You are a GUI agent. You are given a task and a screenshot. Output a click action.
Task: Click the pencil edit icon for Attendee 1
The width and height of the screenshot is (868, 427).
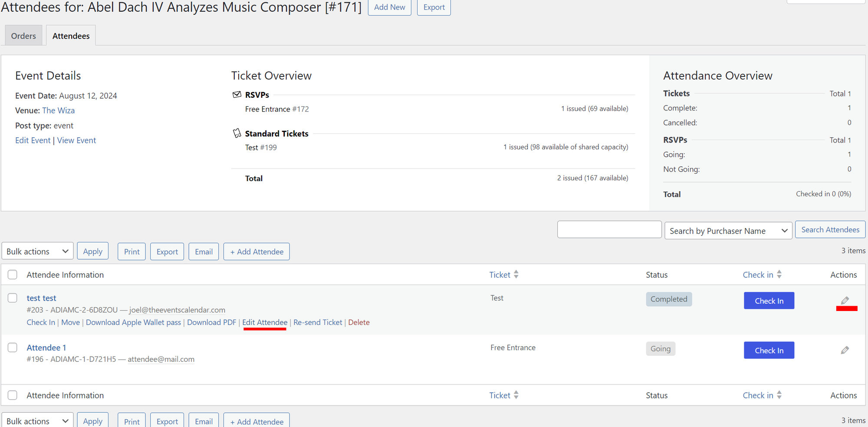[845, 350]
